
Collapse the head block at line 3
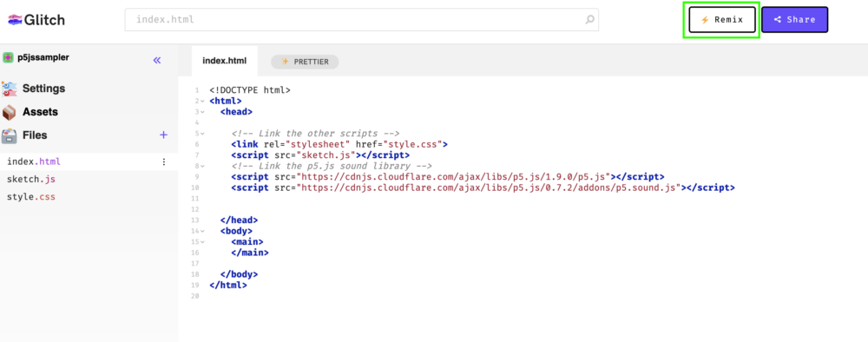202,112
